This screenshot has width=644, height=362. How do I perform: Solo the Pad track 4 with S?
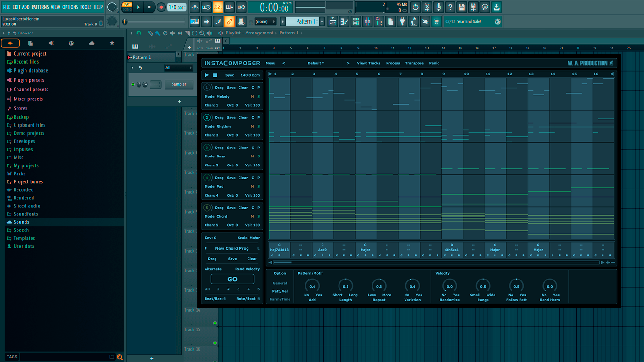point(258,186)
